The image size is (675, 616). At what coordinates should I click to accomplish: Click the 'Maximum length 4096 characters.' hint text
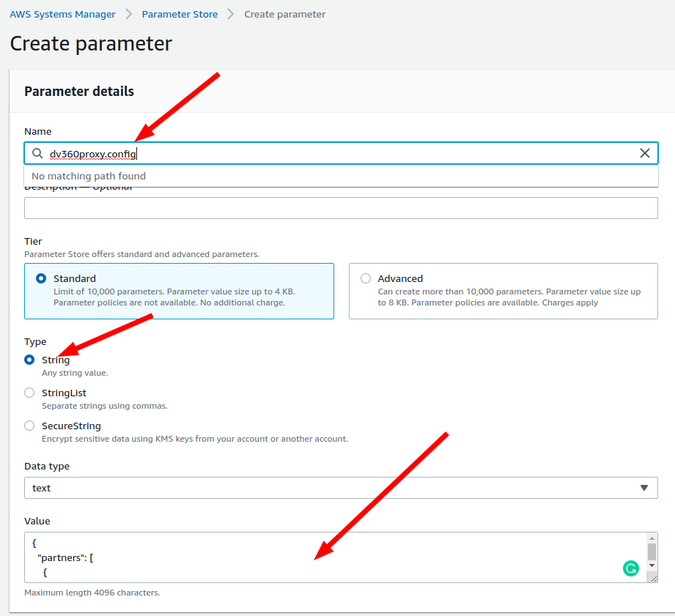click(x=92, y=593)
